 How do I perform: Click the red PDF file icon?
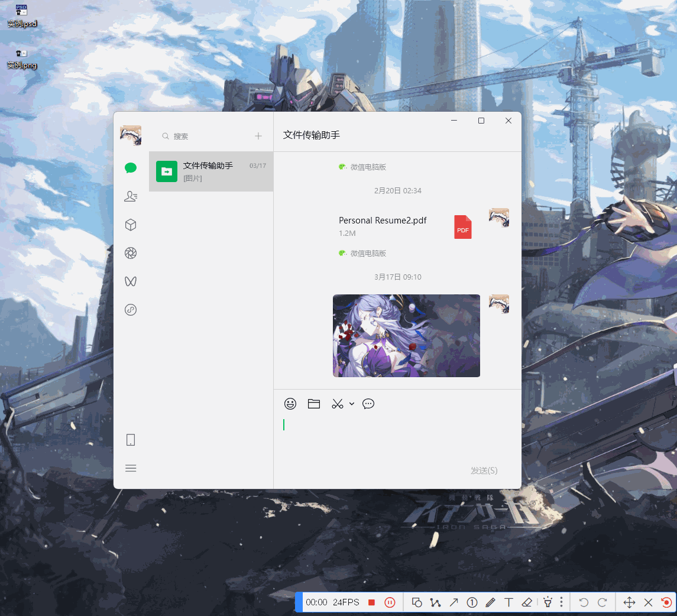(x=463, y=227)
